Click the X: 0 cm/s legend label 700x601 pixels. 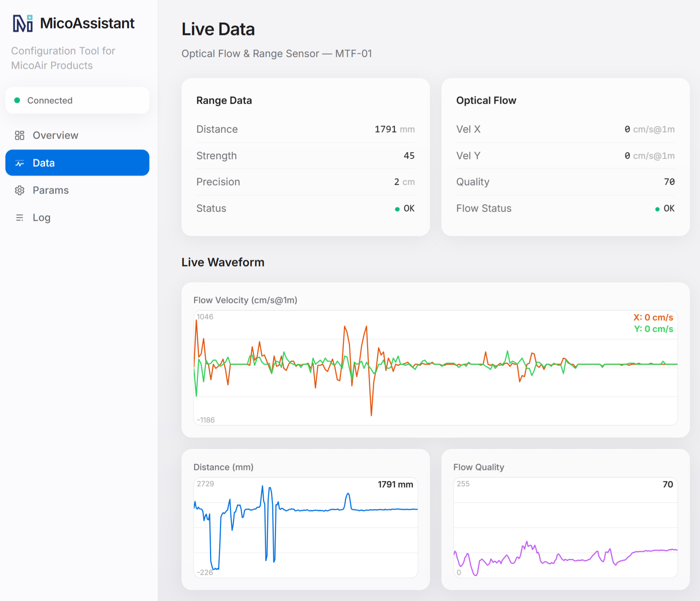pyautogui.click(x=653, y=318)
